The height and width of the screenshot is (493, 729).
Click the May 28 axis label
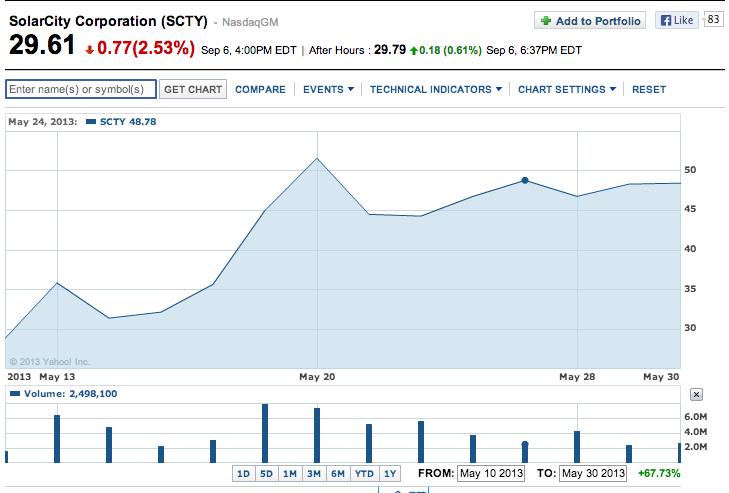(x=577, y=377)
